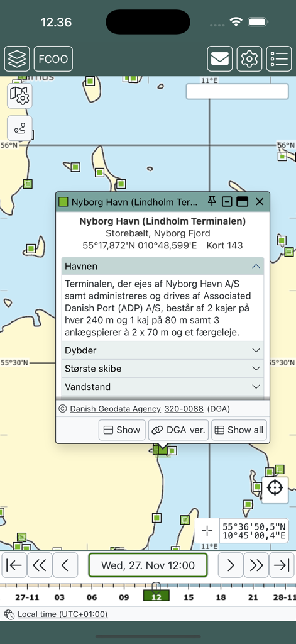Open the 320-0088 link

(184, 409)
